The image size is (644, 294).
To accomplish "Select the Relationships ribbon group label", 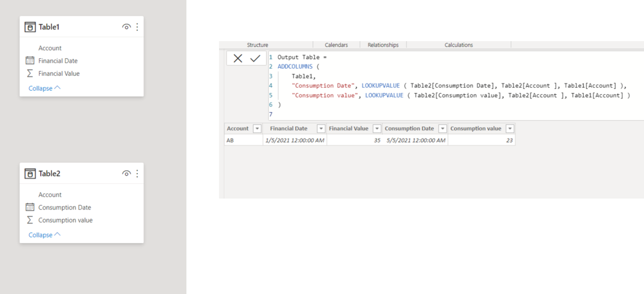I will [x=383, y=45].
